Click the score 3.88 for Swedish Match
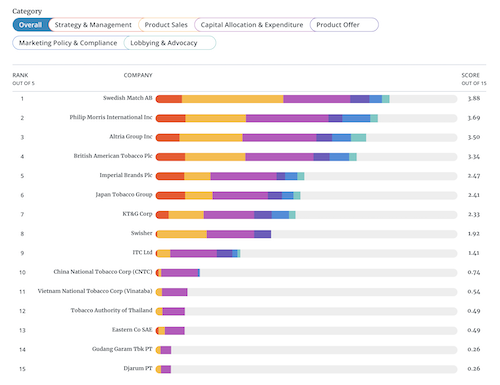 coord(474,98)
